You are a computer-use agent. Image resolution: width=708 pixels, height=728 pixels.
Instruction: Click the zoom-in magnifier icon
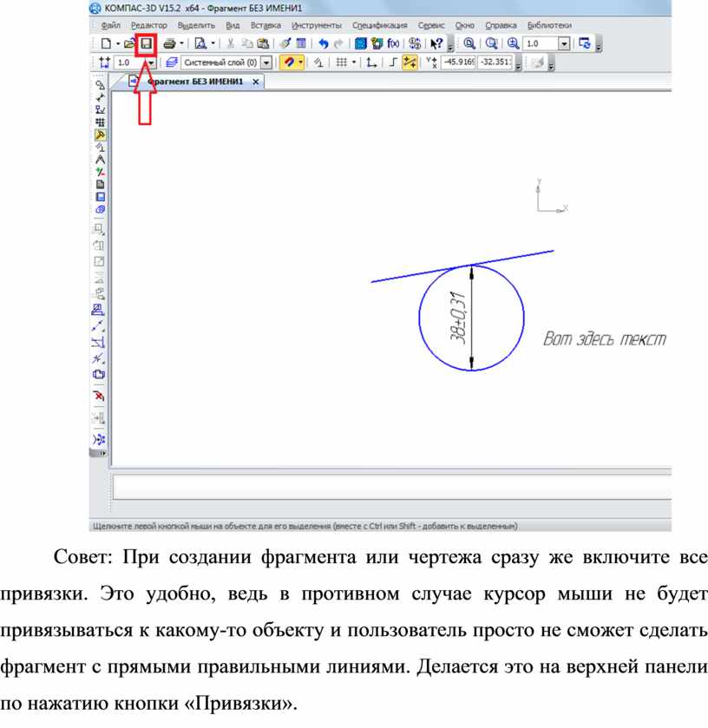[513, 43]
